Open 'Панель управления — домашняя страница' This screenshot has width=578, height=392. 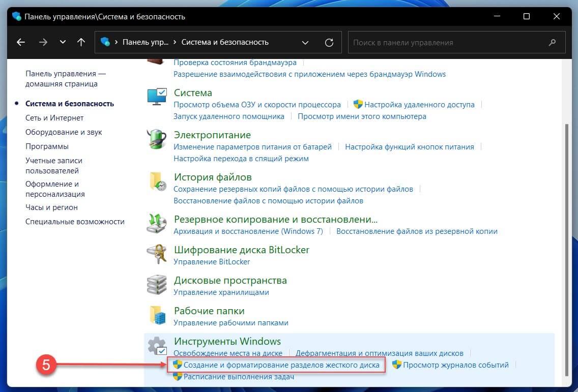pyautogui.click(x=65, y=79)
